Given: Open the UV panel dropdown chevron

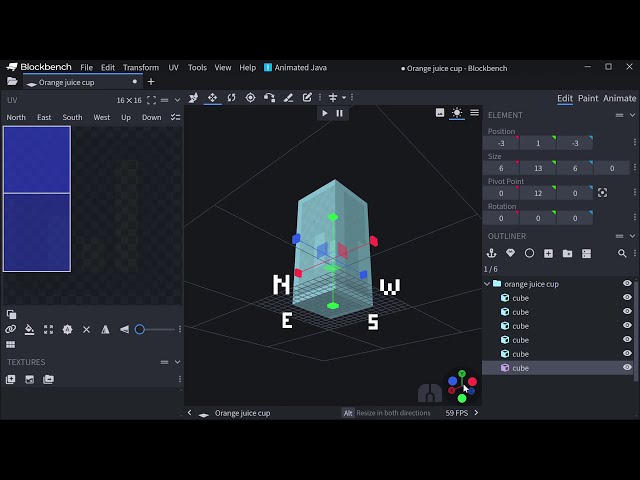Looking at the screenshot, I should click(x=177, y=100).
